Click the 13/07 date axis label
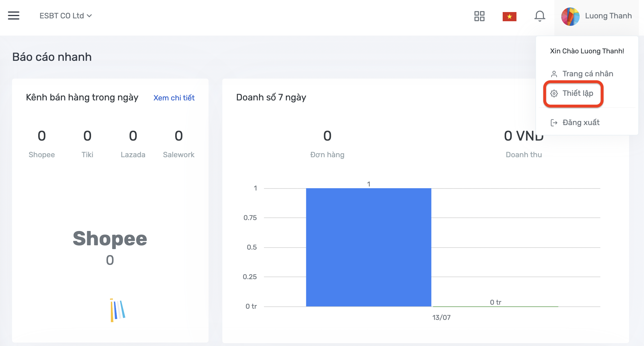Viewport: 644px width, 346px height. click(441, 318)
